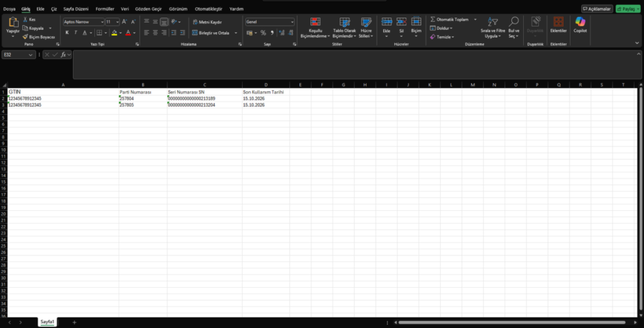Viewport: 644px width, 328px height.
Task: Open the Dosya menu tab
Action: click(9, 9)
